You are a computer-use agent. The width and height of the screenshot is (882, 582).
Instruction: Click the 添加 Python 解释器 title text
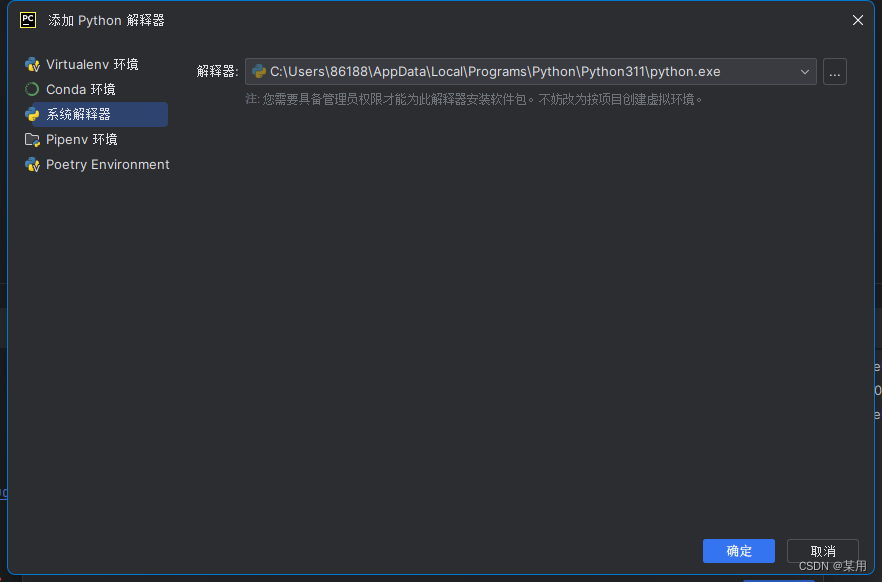pos(106,20)
